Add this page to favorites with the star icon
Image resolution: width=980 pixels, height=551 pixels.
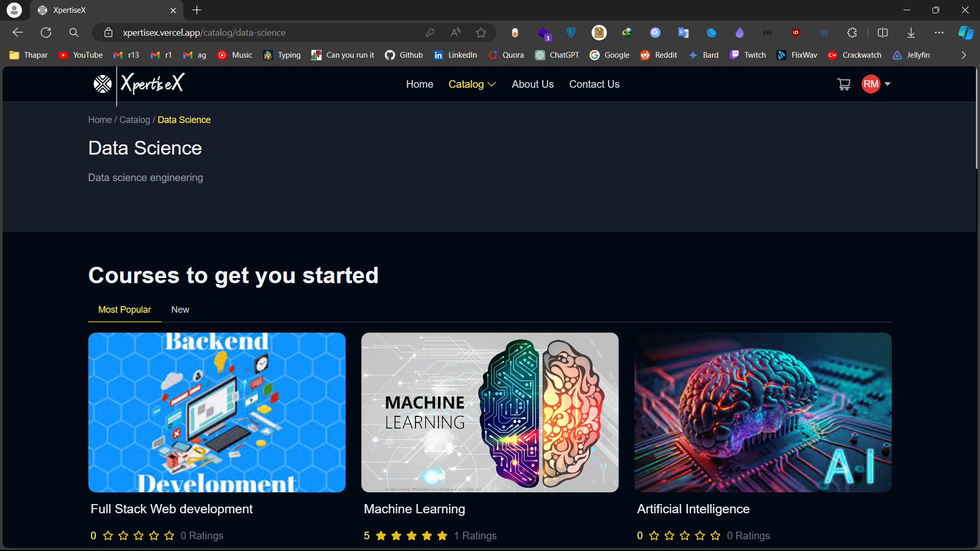click(481, 33)
